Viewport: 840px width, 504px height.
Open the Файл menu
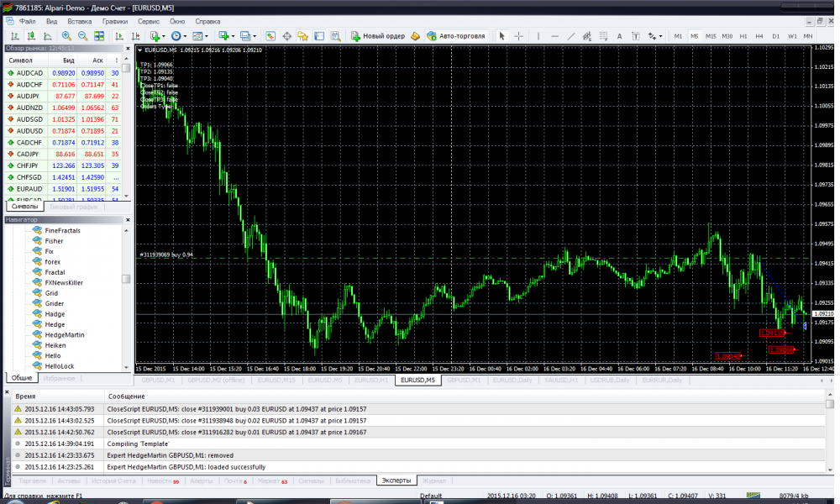pyautogui.click(x=28, y=22)
